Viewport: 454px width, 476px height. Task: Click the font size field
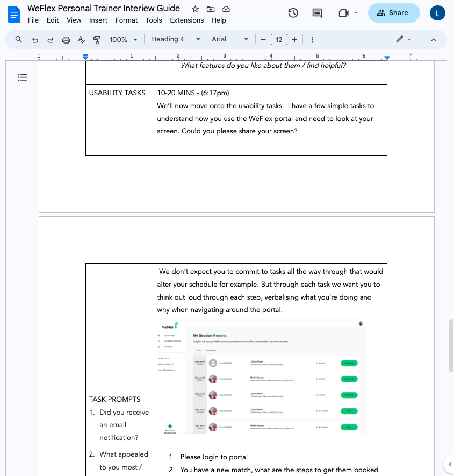pos(279,40)
